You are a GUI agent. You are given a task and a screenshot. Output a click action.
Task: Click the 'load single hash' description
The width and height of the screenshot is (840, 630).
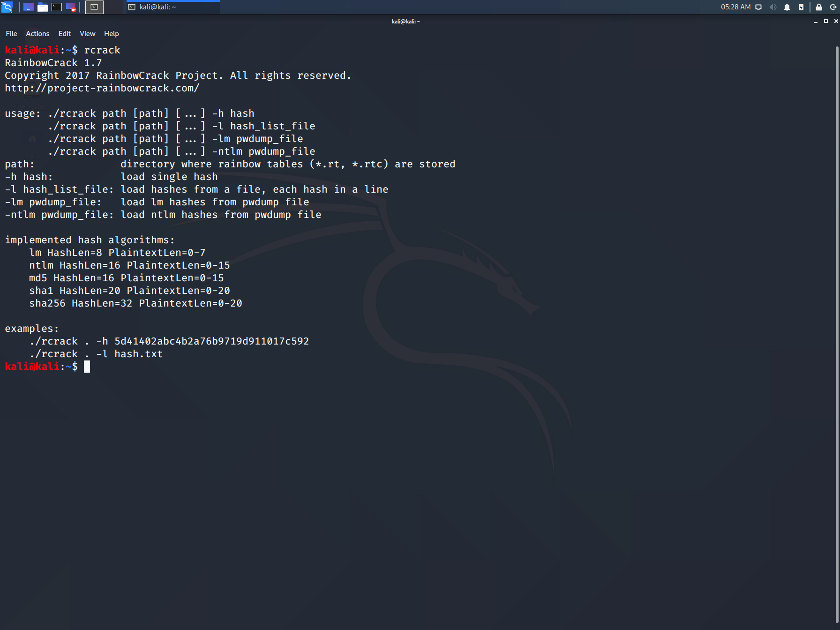pos(169,177)
